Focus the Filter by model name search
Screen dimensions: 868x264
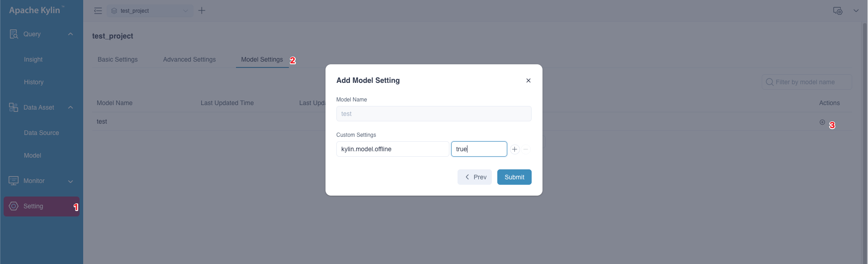(x=807, y=82)
